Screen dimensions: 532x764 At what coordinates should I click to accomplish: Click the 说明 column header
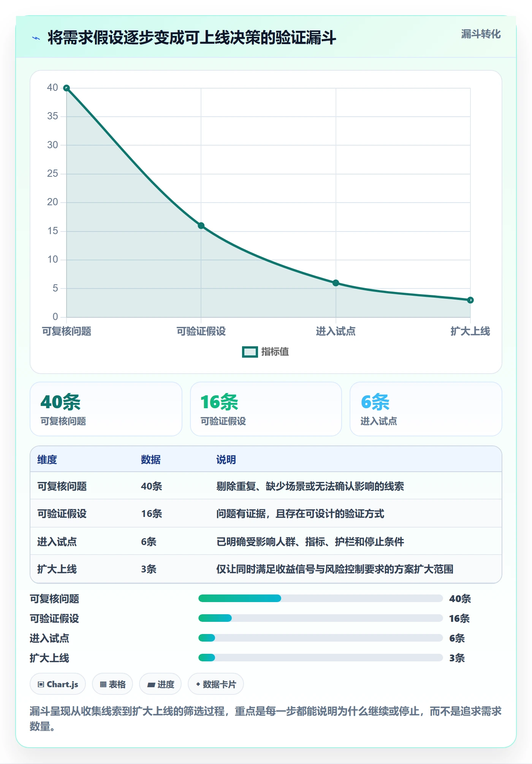[x=226, y=460]
